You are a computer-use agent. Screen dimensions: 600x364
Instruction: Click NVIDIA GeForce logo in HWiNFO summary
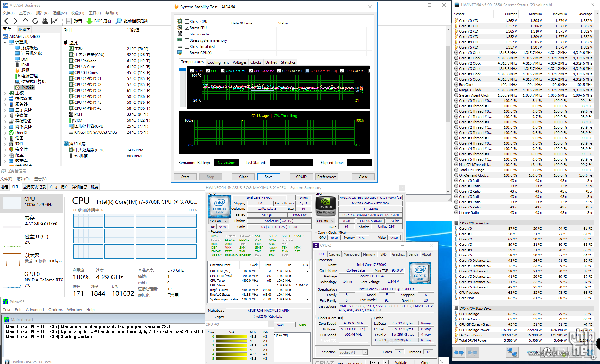(326, 206)
